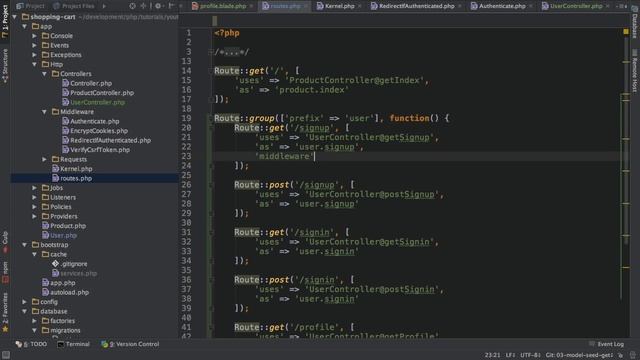Select UserController.php in project tree
640x360 pixels.
pyautogui.click(x=93, y=102)
